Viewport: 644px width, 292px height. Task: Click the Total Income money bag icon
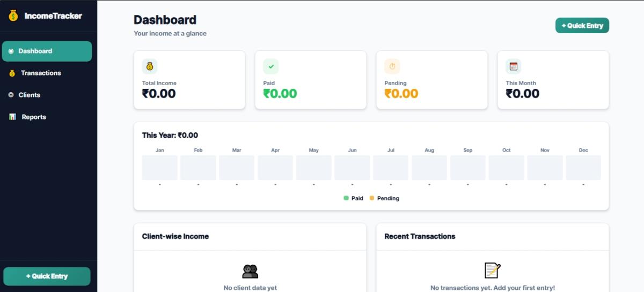(x=150, y=66)
